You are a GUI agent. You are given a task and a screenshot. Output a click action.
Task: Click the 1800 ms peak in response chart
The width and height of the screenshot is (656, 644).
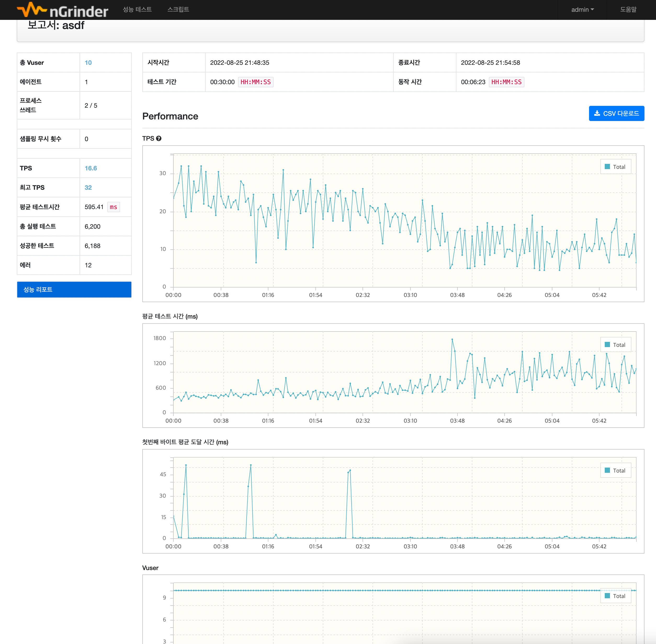452,339
